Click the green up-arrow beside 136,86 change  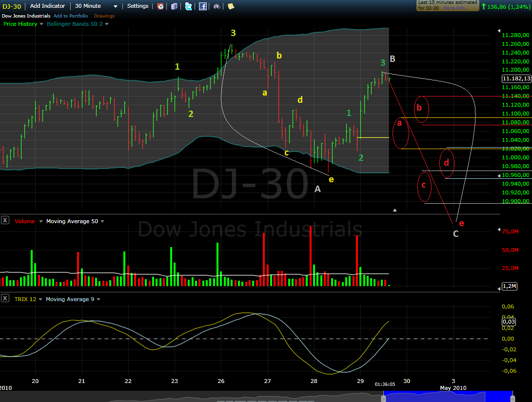coord(484,6)
